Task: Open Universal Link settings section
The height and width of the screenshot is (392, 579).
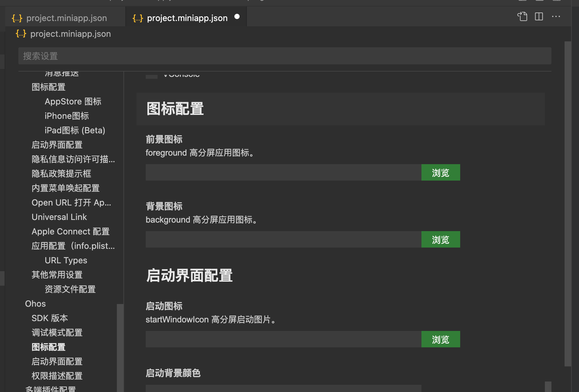Action: [x=59, y=217]
